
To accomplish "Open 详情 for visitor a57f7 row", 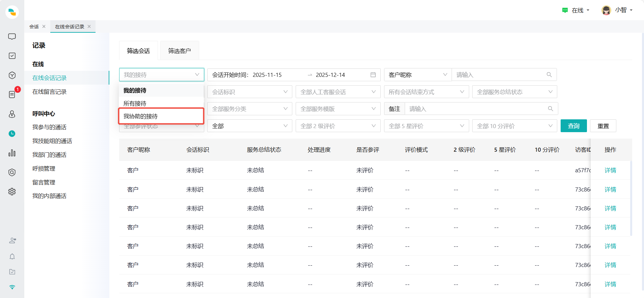I will [x=610, y=170].
